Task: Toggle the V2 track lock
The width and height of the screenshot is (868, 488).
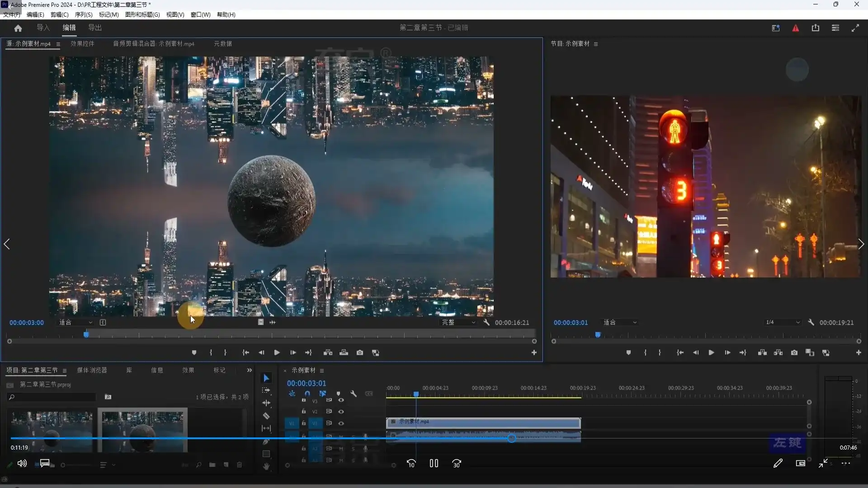Action: (x=304, y=411)
